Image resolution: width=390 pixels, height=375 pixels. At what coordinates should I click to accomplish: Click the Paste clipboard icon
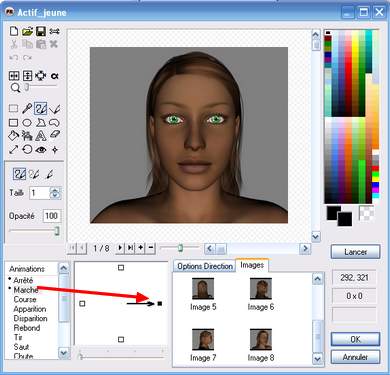point(41,44)
